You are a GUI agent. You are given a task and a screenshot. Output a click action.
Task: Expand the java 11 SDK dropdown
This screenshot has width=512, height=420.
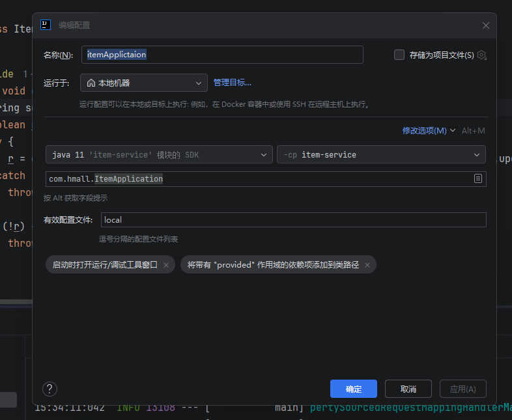click(x=159, y=155)
